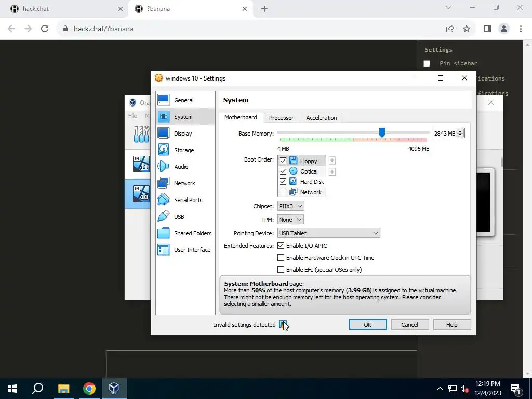
Task: Open the Chrome profile avatar
Action: pos(504,29)
